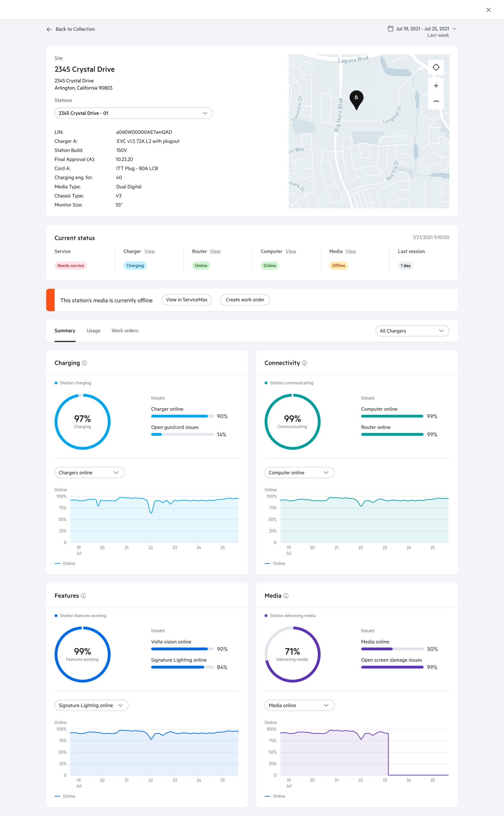The height and width of the screenshot is (816, 504).
Task: Open the Chargers online chart dropdown
Action: 89,472
